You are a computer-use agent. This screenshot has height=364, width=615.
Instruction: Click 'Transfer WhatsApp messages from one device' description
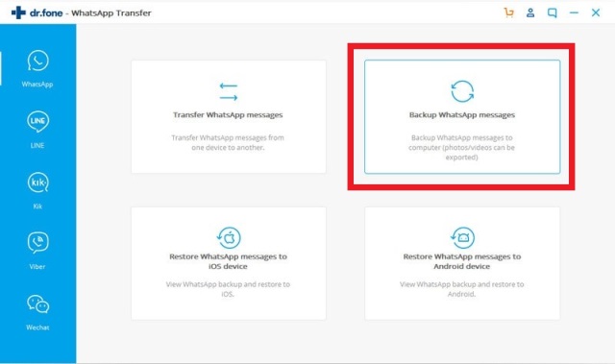(x=228, y=142)
